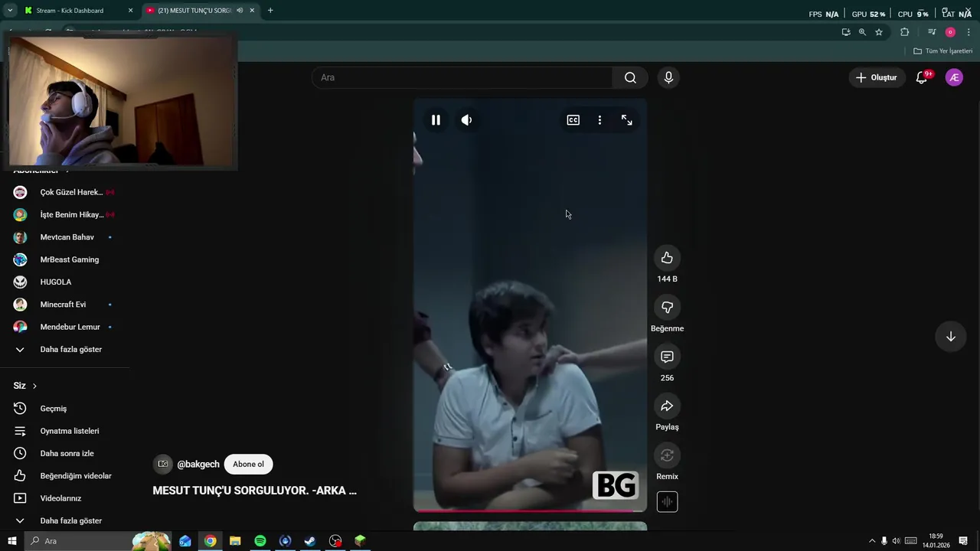Open the YouTube account avatar menu
Screen dimensions: 980x551
(x=954, y=77)
